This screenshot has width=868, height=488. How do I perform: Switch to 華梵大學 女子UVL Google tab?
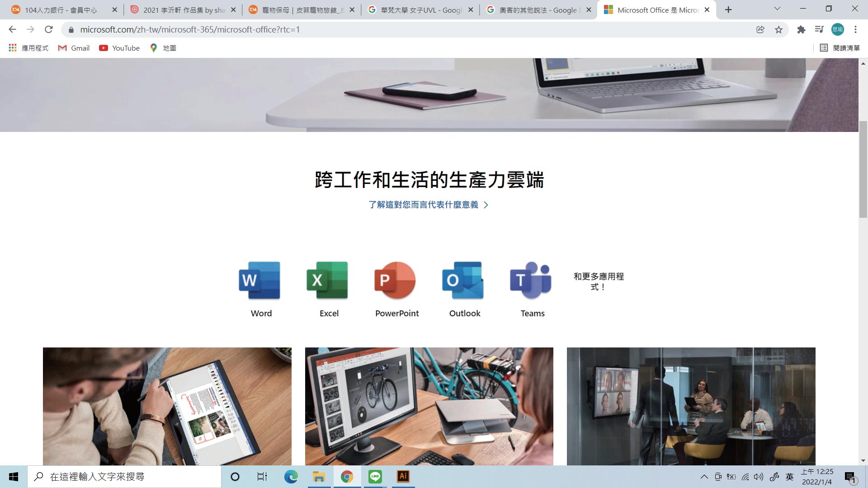[421, 10]
